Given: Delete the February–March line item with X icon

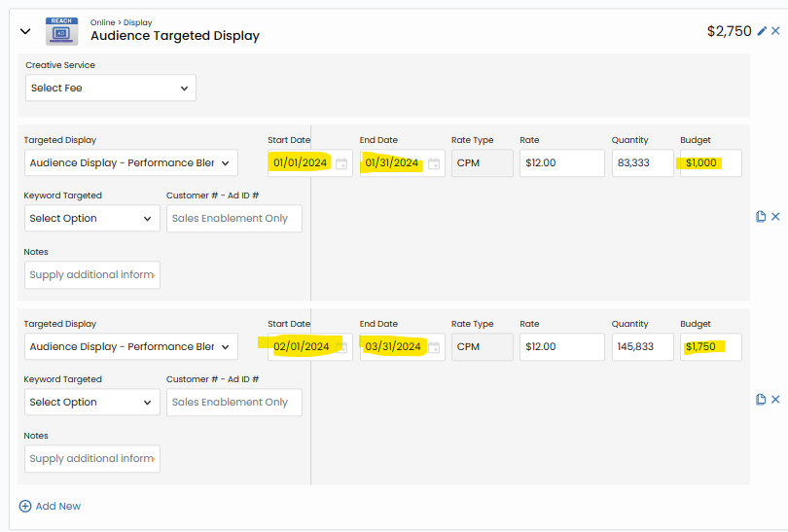Looking at the screenshot, I should [775, 400].
